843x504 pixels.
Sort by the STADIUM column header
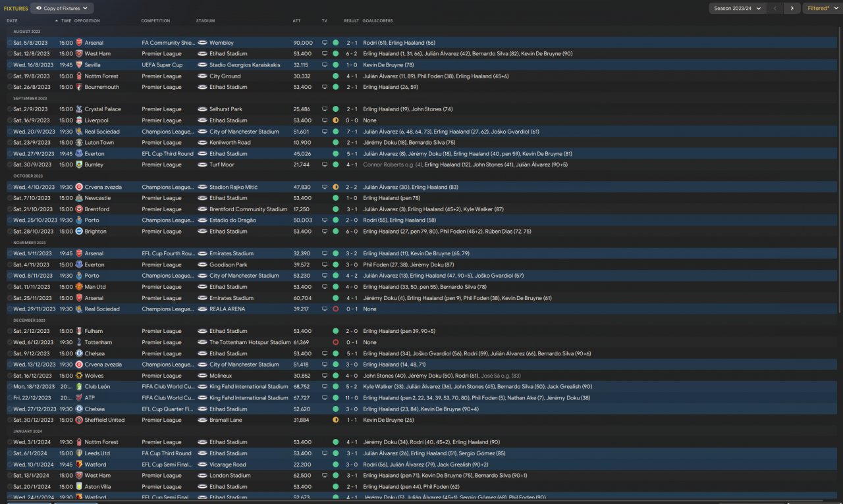point(205,21)
